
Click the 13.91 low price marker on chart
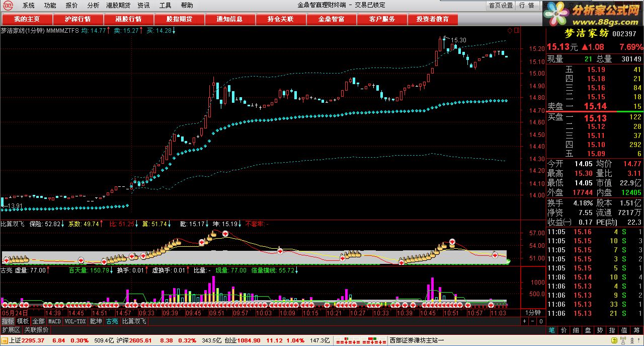point(15,205)
